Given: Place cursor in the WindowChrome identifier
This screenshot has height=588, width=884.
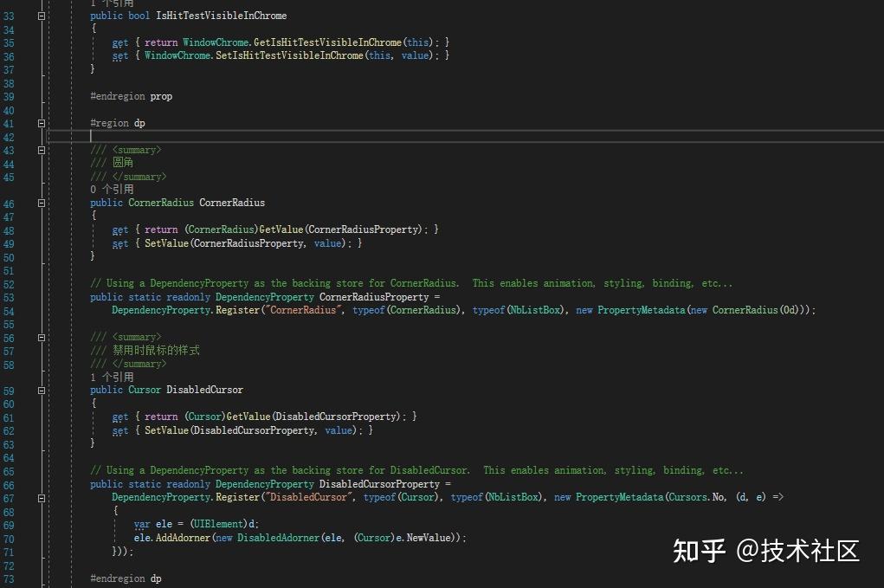Looking at the screenshot, I should click(214, 42).
